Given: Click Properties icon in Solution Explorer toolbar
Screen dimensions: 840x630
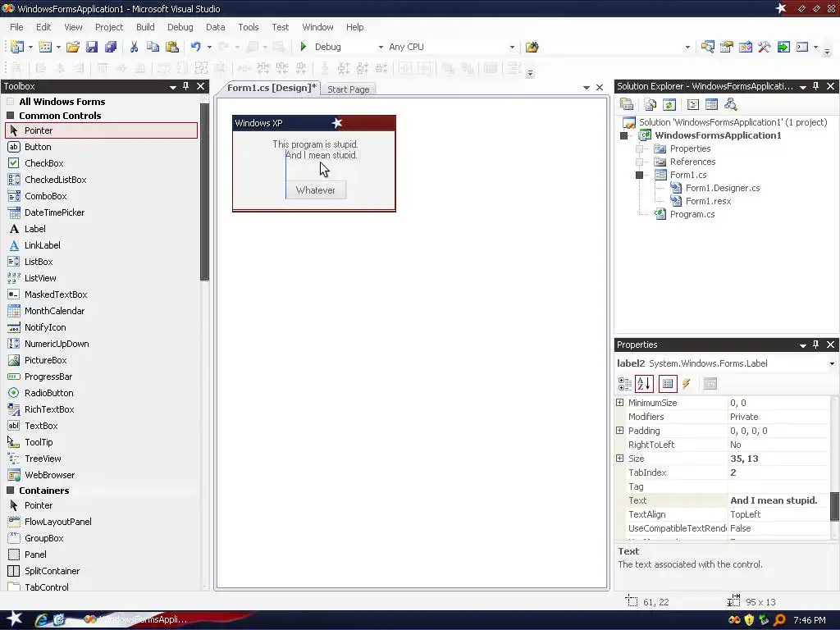Looking at the screenshot, I should pos(626,104).
